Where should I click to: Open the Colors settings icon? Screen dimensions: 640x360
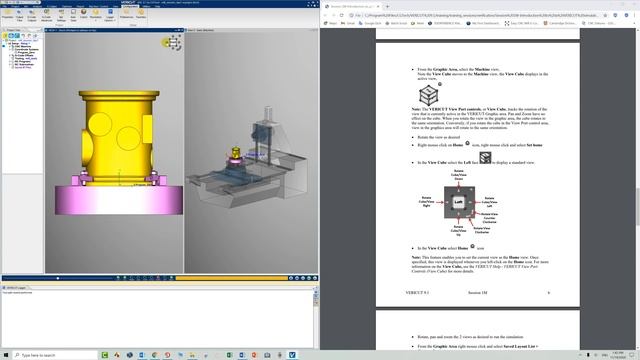click(84, 14)
